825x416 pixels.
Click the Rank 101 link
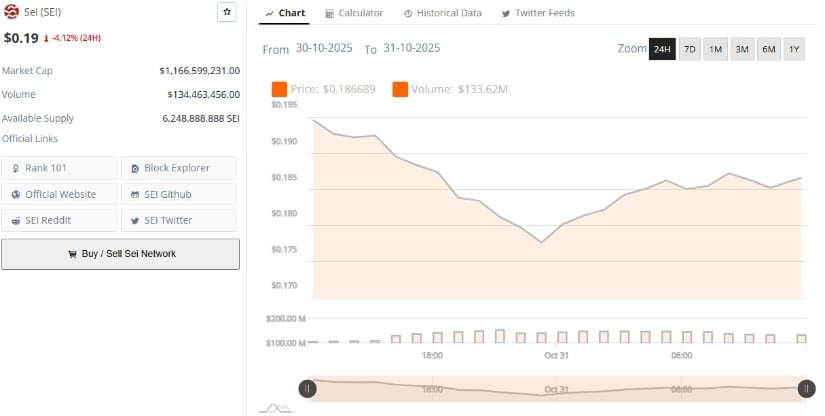click(x=60, y=168)
